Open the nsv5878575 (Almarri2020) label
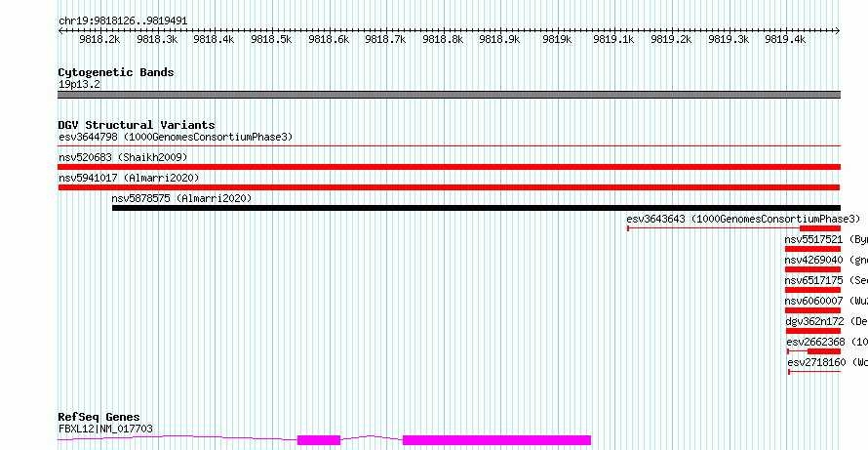Image resolution: width=868 pixels, height=450 pixels. click(181, 198)
